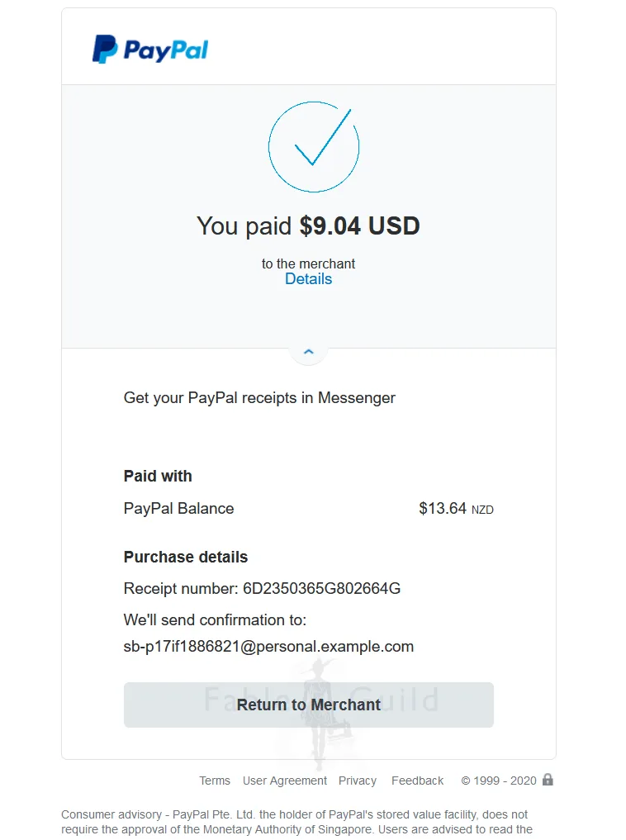
Task: Click the Paid with heading
Action: click(158, 477)
